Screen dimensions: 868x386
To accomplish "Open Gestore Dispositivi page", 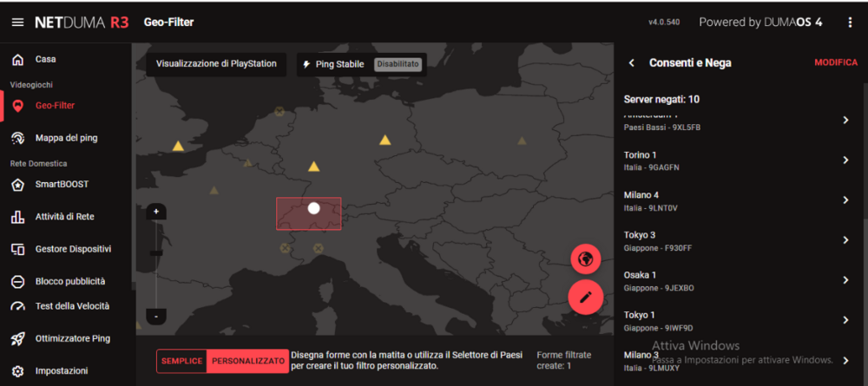I will click(73, 250).
